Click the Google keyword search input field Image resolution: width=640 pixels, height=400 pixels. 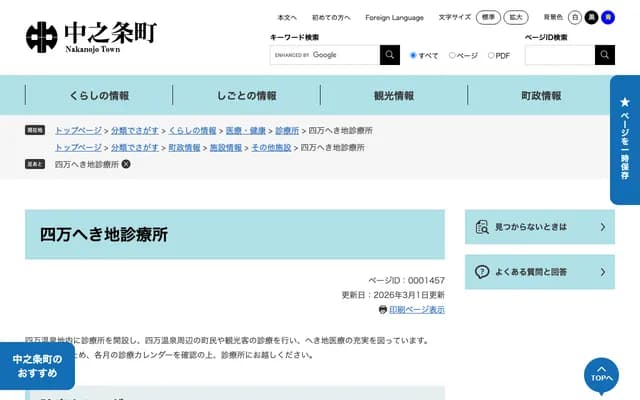324,55
